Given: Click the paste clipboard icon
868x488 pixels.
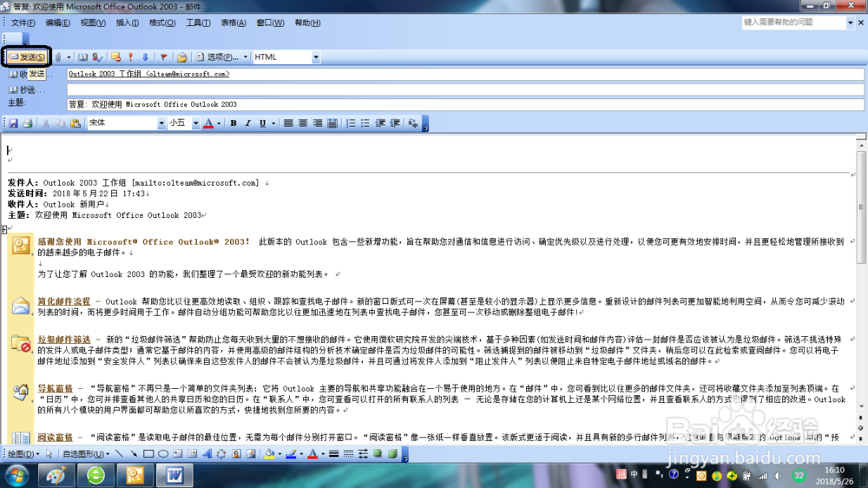Looking at the screenshot, I should click(x=76, y=123).
